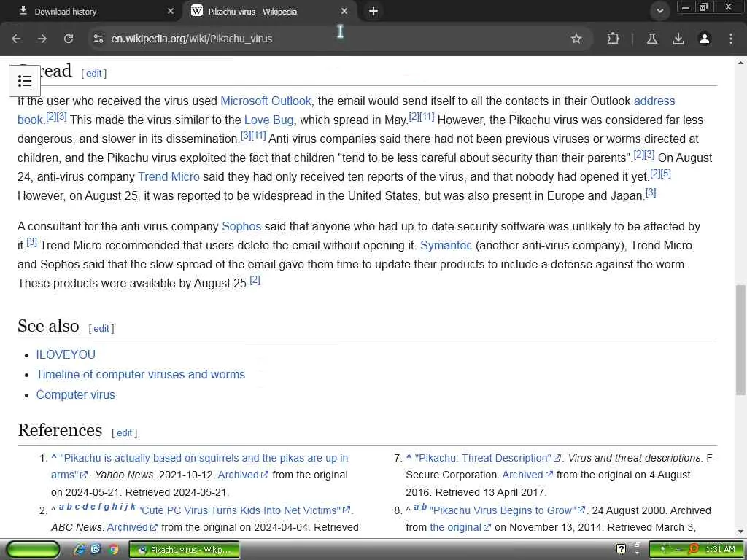Open the Love Bug article link
Image resolution: width=747 pixels, height=560 pixels.
click(x=268, y=120)
